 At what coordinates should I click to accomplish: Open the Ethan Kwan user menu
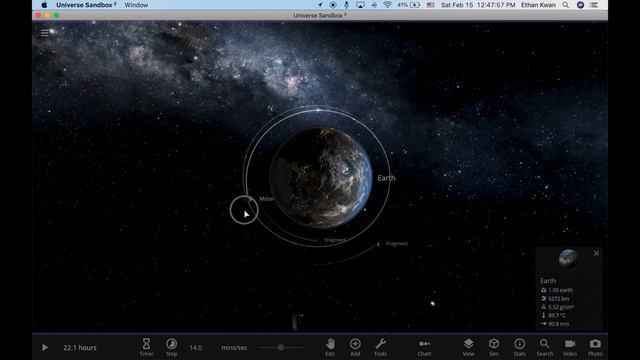538,5
